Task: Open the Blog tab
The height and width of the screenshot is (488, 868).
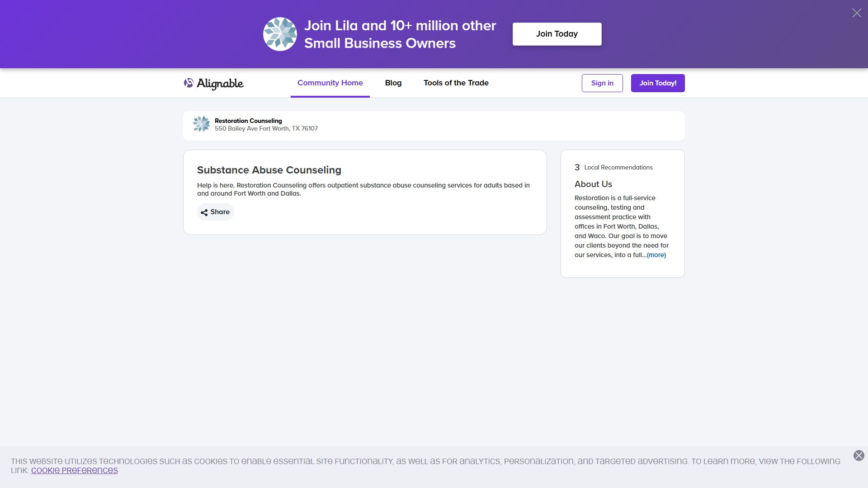Action: coord(393,83)
